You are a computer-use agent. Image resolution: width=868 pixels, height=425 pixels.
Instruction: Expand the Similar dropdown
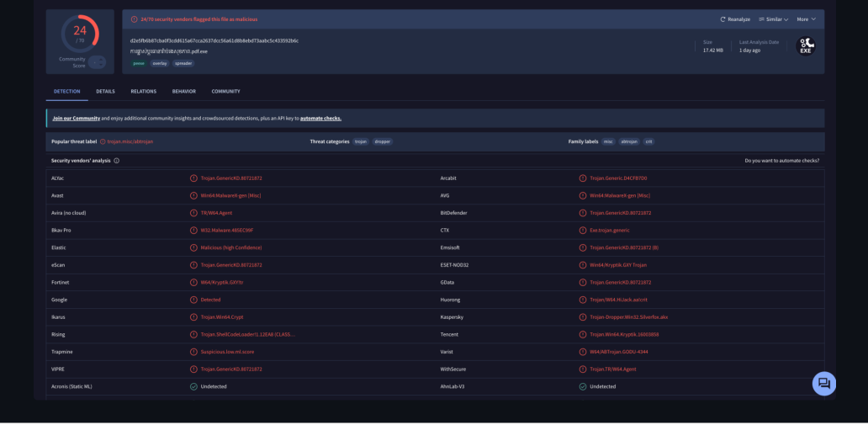773,19
